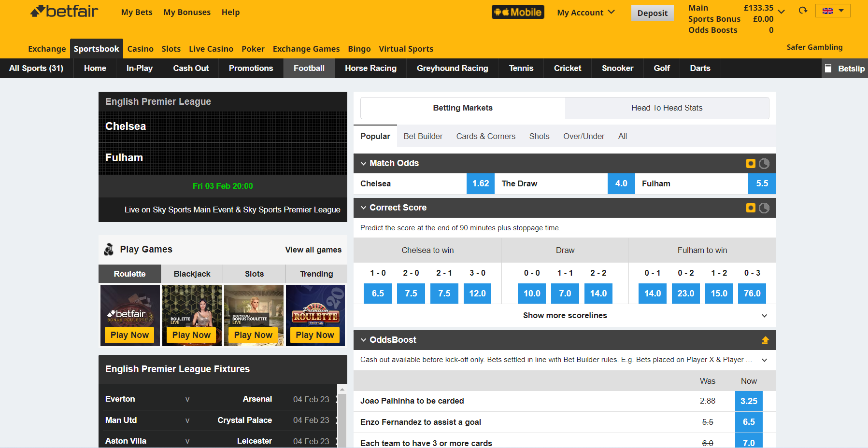Click the balance refresh icon
The image size is (868, 448).
click(803, 11)
